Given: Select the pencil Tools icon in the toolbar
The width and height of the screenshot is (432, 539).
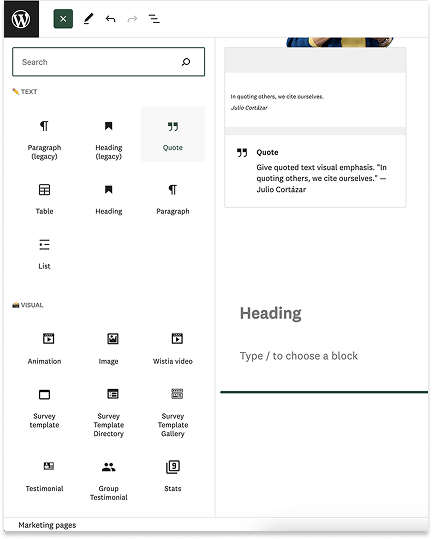Looking at the screenshot, I should pyautogui.click(x=88, y=19).
